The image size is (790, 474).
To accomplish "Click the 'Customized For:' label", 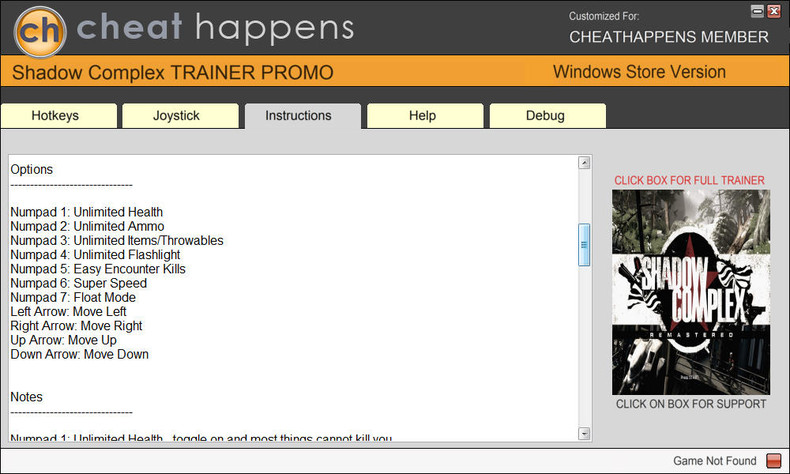I will click(x=604, y=16).
